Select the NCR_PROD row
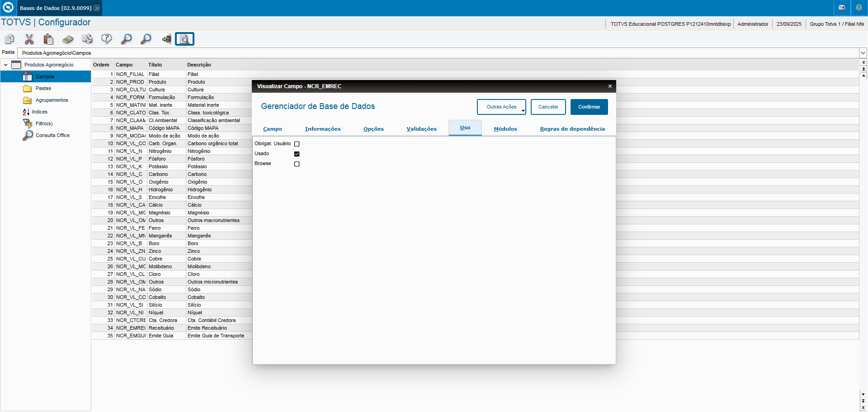 172,82
